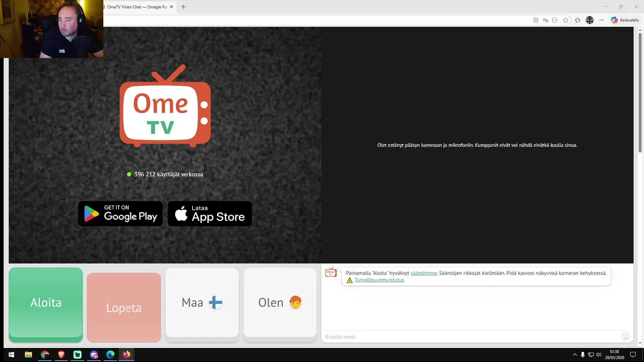Open the favorites list icon
Viewport: 644px width, 362px height.
[x=578, y=20]
